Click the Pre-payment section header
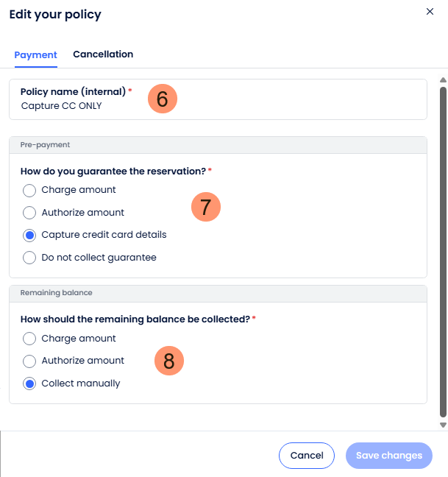 coord(218,145)
